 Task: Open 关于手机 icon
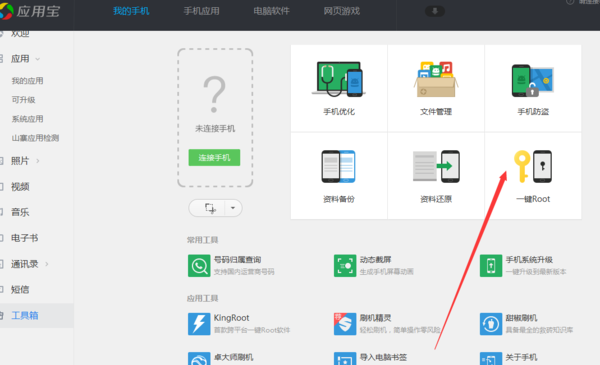click(x=491, y=358)
